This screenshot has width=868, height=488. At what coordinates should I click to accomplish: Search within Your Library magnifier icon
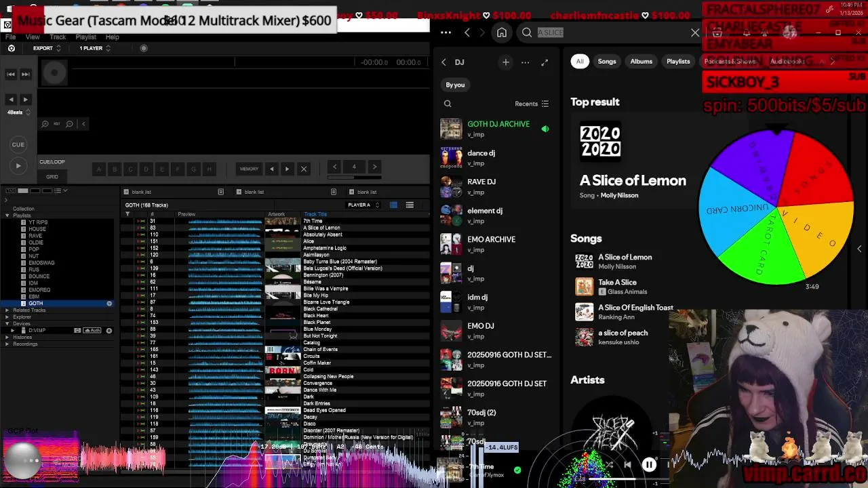(448, 104)
